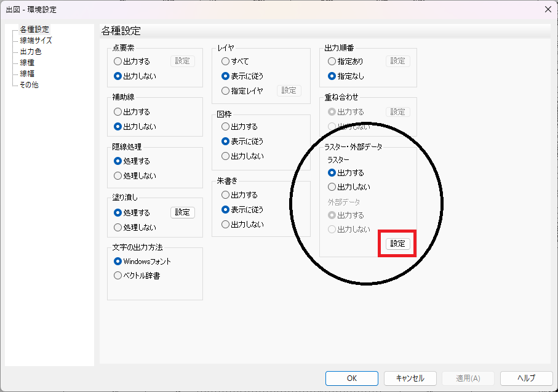Set レイヤ output to すべて
This screenshot has width=558, height=392.
pyautogui.click(x=226, y=61)
